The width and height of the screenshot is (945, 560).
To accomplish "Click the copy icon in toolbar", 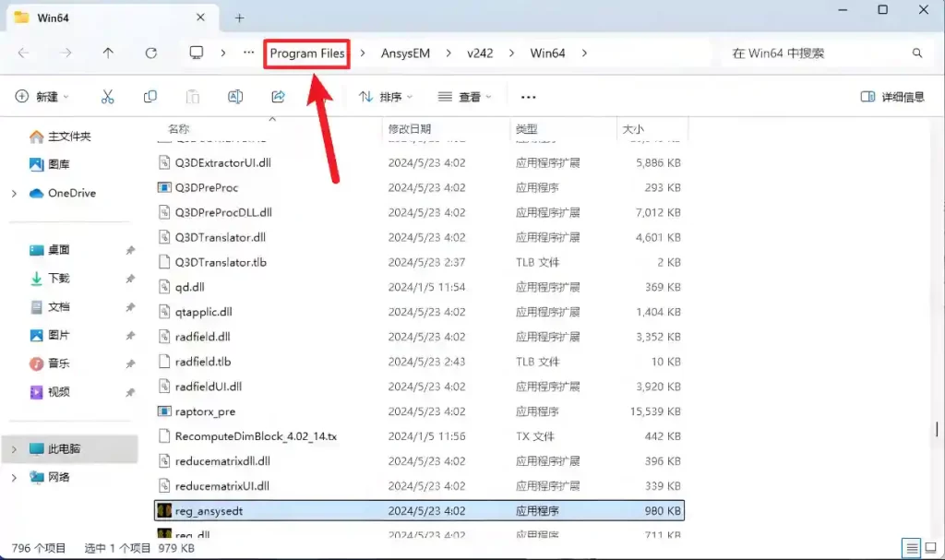I will [150, 97].
